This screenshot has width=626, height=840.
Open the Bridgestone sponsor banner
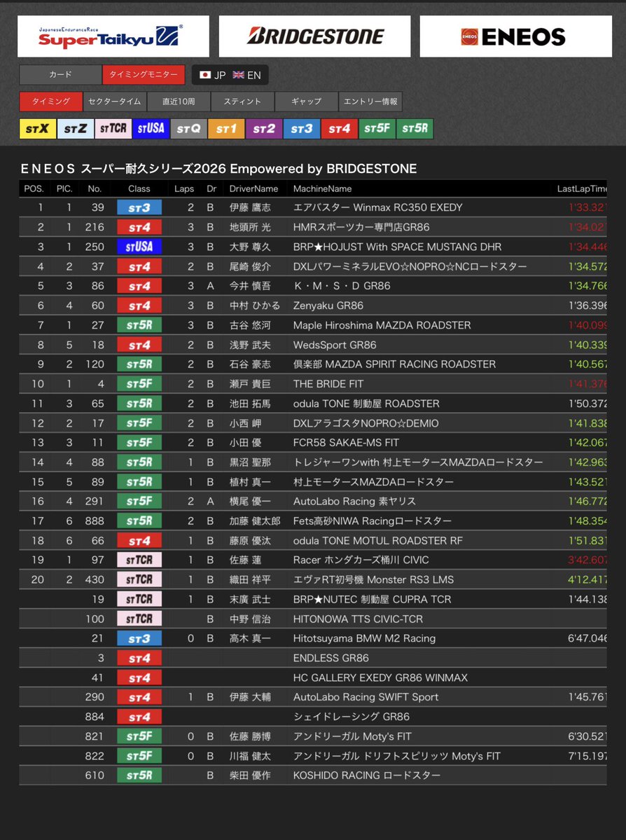[314, 36]
